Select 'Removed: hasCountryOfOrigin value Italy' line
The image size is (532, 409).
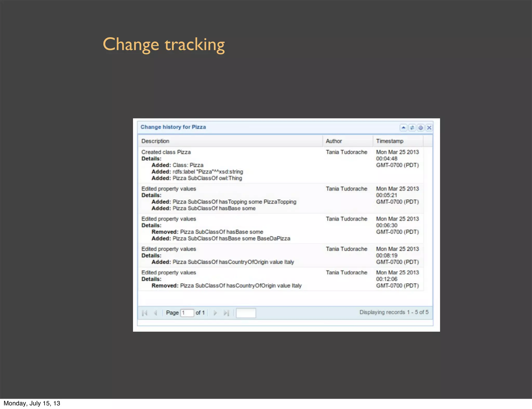coord(227,285)
